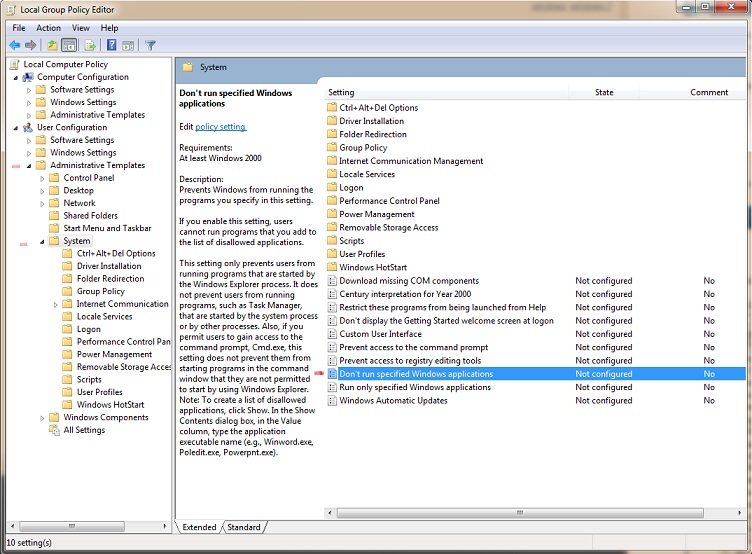Click folder icon beside Windows HotStart in list
Viewport: 752px width, 554px height.
(332, 267)
